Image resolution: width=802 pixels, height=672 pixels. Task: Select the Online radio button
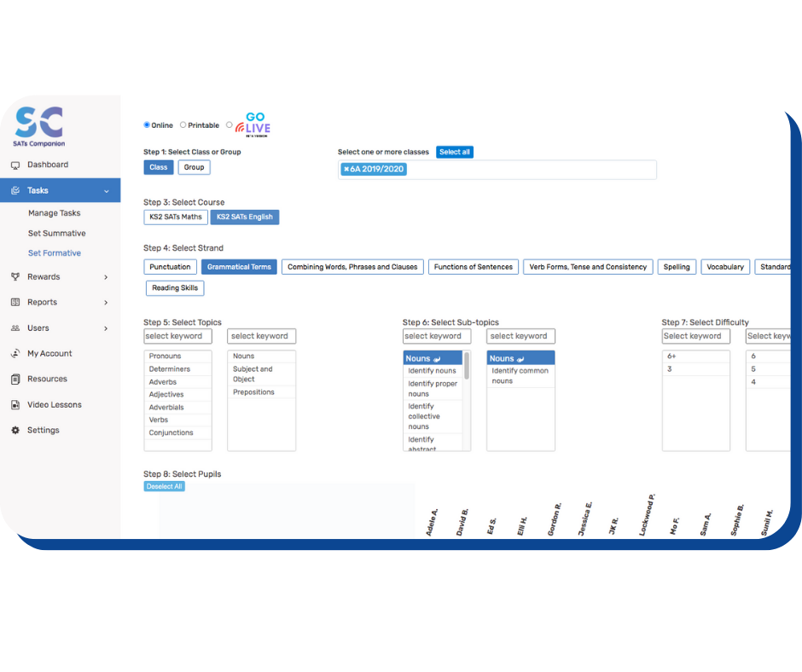[x=147, y=125]
